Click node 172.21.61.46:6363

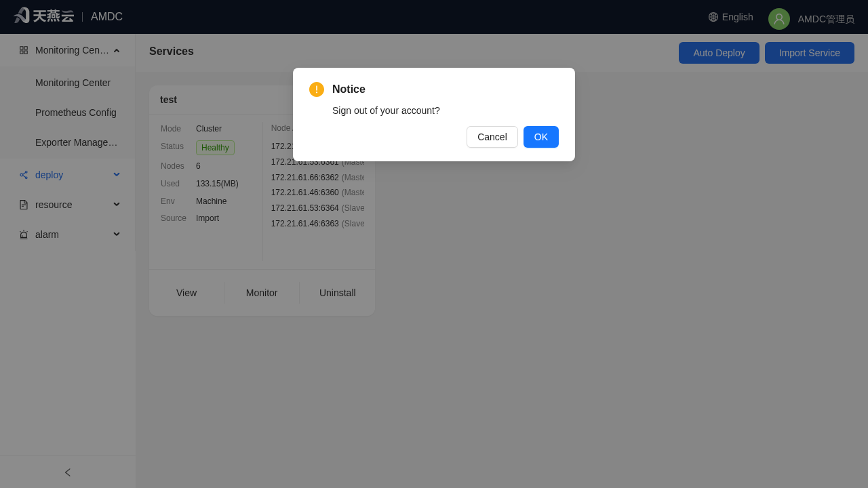(x=305, y=224)
